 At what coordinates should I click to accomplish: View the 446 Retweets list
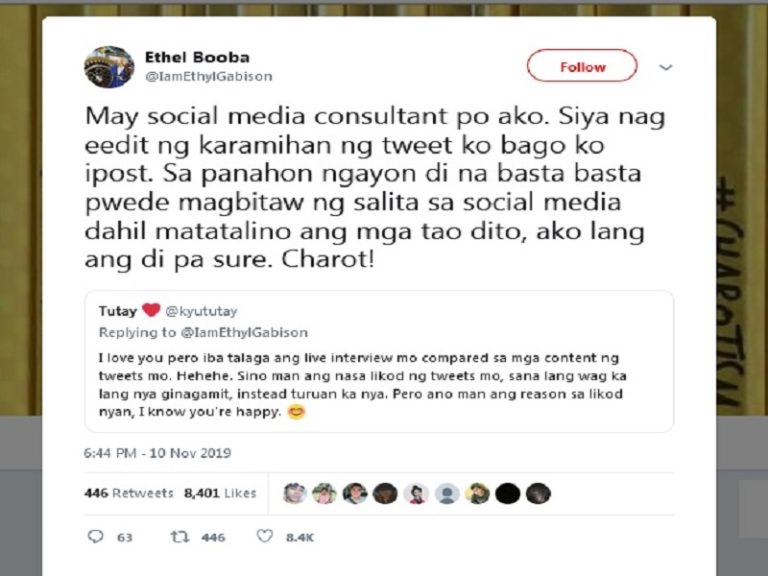click(129, 493)
